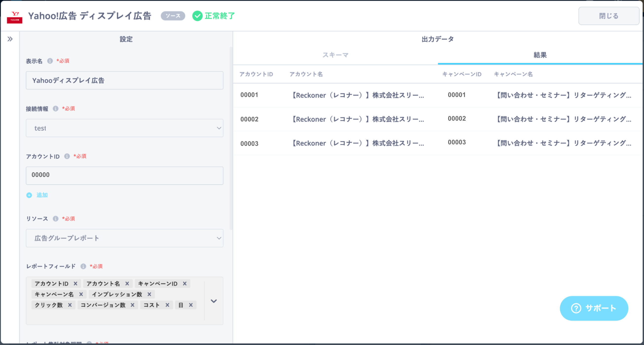Open the リソース 広告グループレポート dropdown
This screenshot has width=644, height=345.
(125, 238)
